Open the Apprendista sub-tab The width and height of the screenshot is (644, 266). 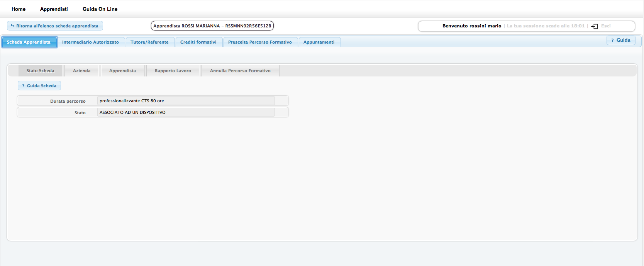click(122, 71)
